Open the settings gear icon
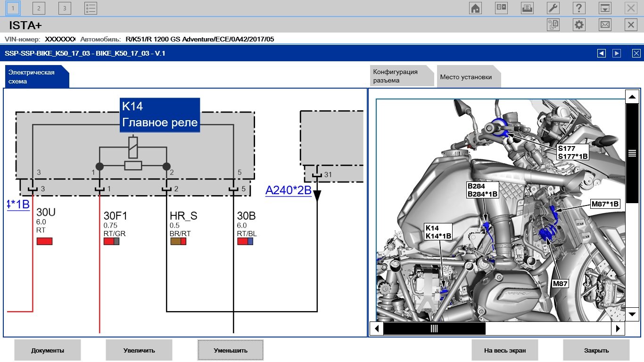The height and width of the screenshot is (362, 644). click(x=579, y=25)
